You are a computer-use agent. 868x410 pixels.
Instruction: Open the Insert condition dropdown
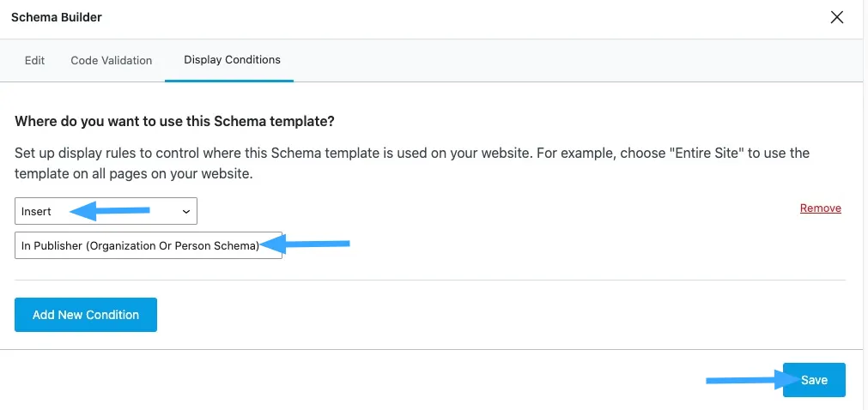coord(106,211)
